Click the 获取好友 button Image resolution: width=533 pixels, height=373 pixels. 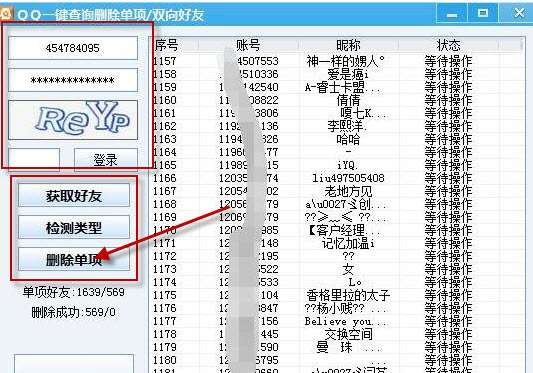coord(74,195)
